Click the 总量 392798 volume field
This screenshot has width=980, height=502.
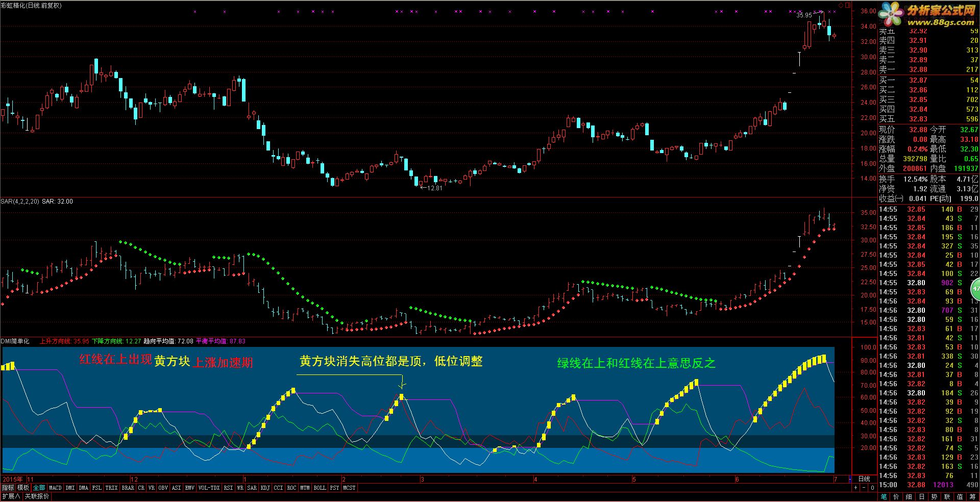coord(903,159)
